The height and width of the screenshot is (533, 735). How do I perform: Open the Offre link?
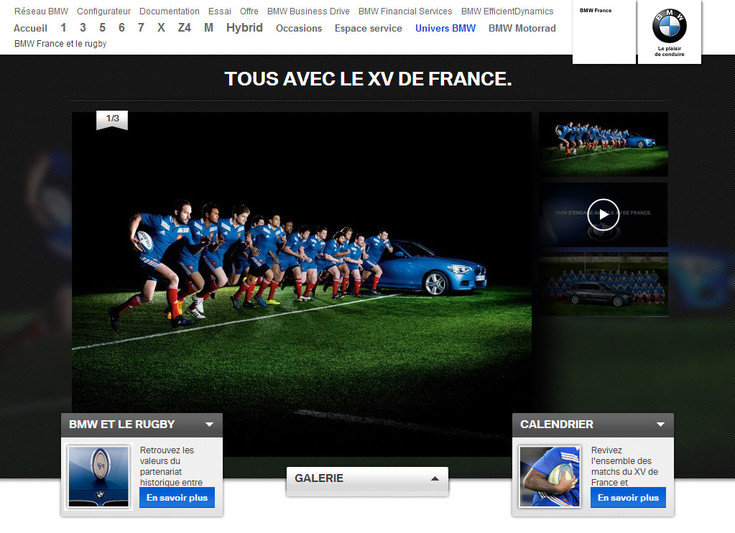[x=249, y=11]
